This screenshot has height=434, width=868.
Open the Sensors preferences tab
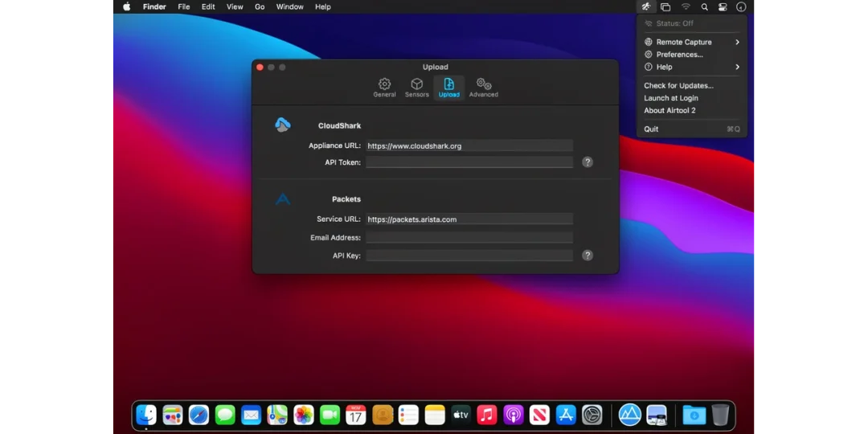tap(417, 88)
